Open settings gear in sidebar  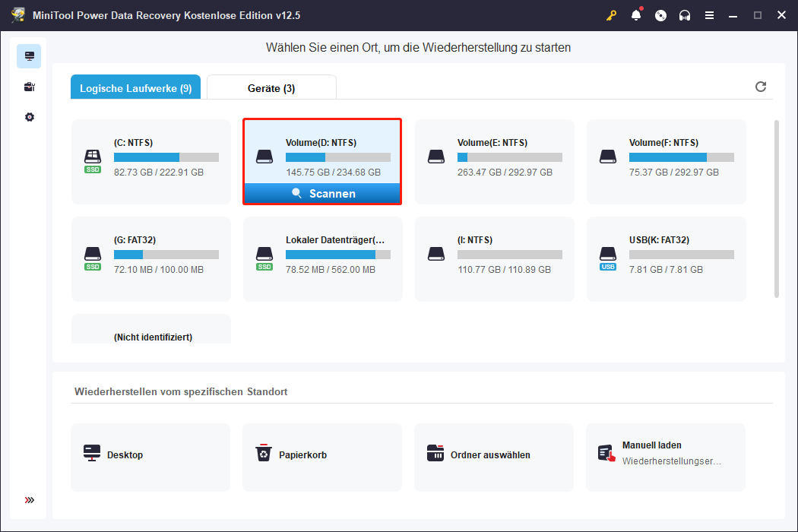(x=30, y=117)
